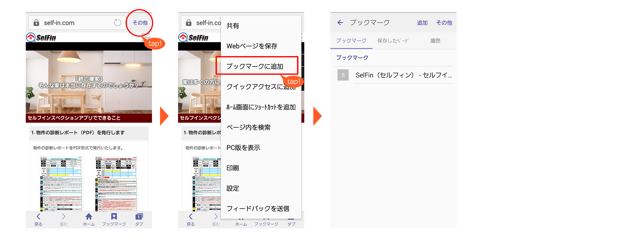This screenshot has width=644, height=245.
Task: Left PDF report thumbnail in first screen
Action: tap(61, 184)
